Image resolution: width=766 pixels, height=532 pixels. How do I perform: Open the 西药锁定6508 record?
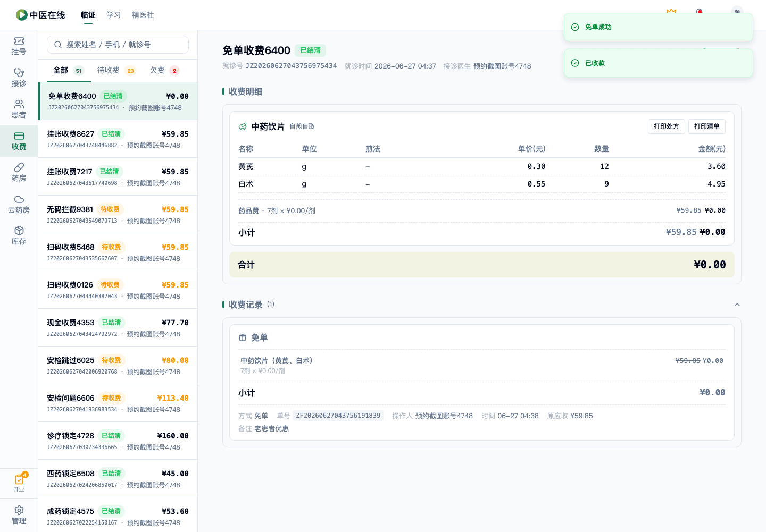click(118, 478)
